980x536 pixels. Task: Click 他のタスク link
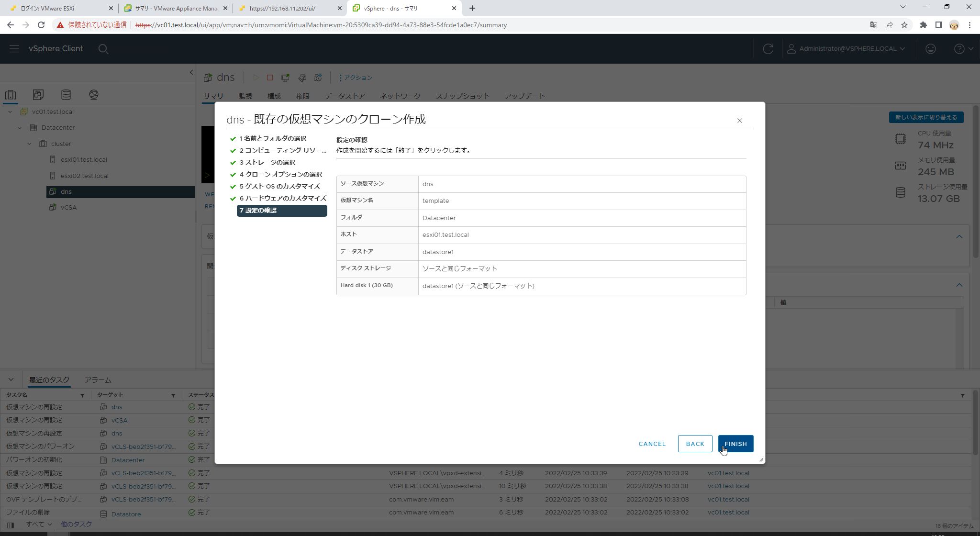(x=76, y=525)
